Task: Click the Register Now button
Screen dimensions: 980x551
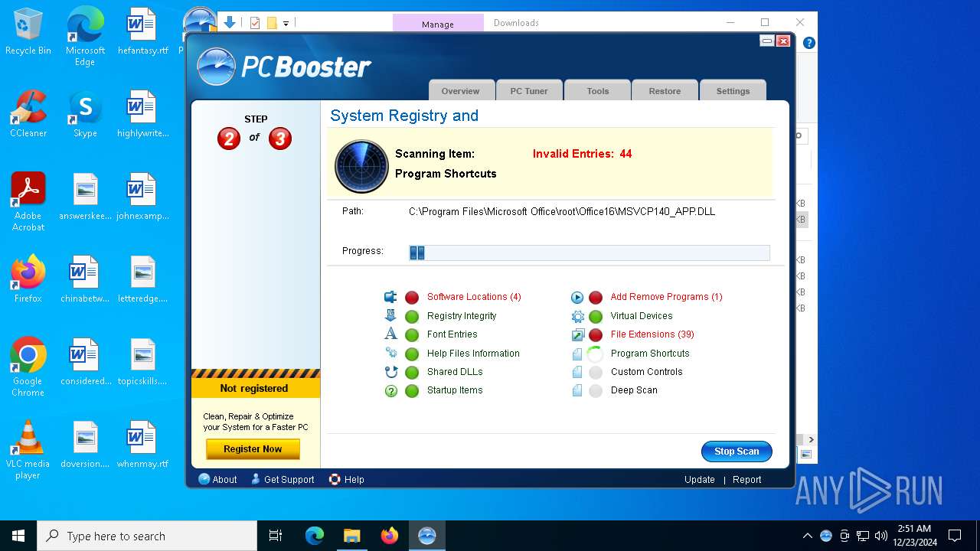Action: click(x=253, y=449)
